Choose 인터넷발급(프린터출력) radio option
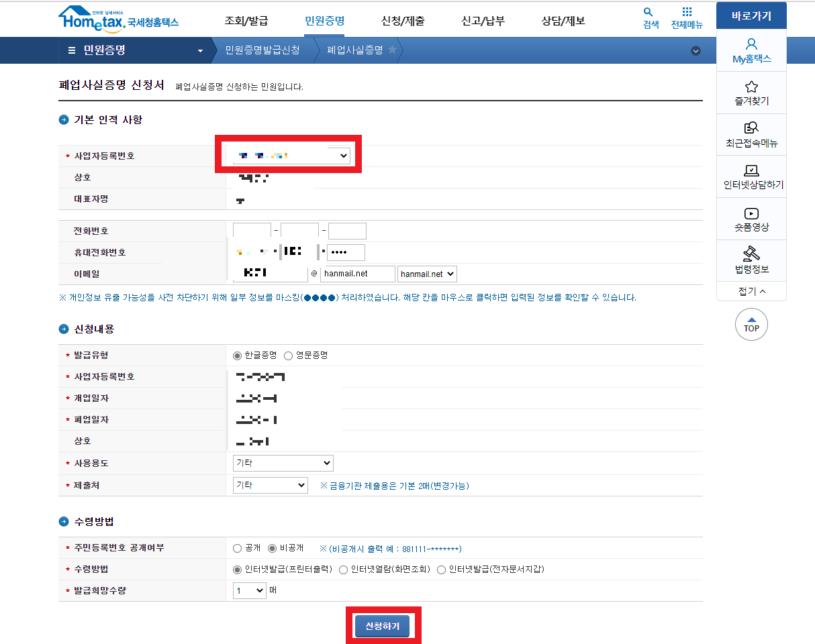This screenshot has height=644, width=815. (x=237, y=570)
